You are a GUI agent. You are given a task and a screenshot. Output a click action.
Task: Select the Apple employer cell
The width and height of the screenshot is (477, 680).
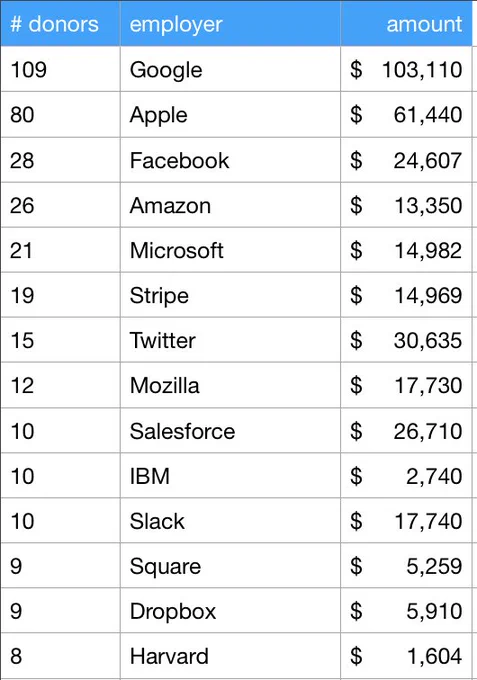coord(230,114)
